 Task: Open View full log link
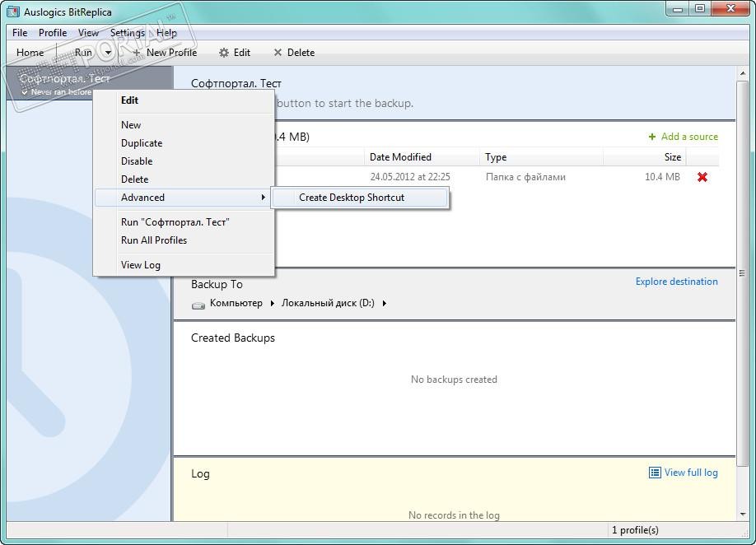tap(691, 473)
